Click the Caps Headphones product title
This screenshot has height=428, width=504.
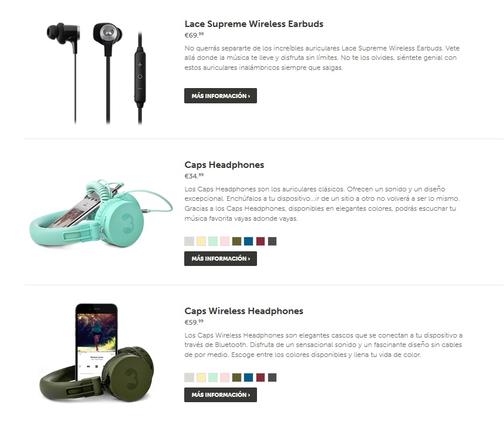pyautogui.click(x=224, y=165)
